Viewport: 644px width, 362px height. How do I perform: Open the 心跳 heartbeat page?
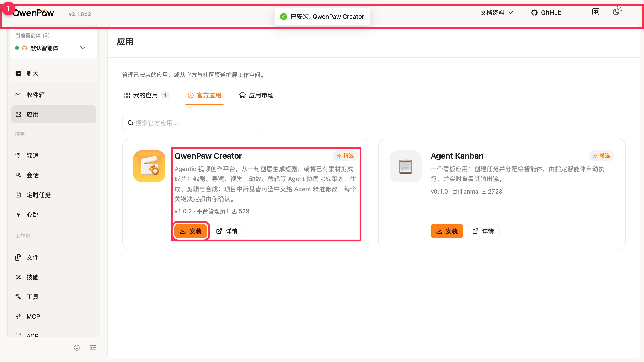coord(53,215)
